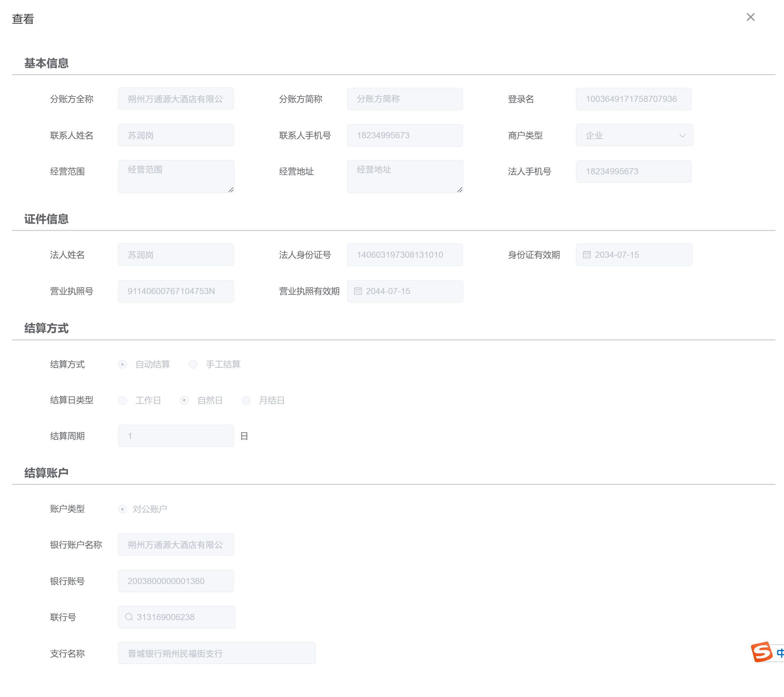784x697 pixels.
Task: Choose 自然日 settlement day type
Action: [x=184, y=400]
